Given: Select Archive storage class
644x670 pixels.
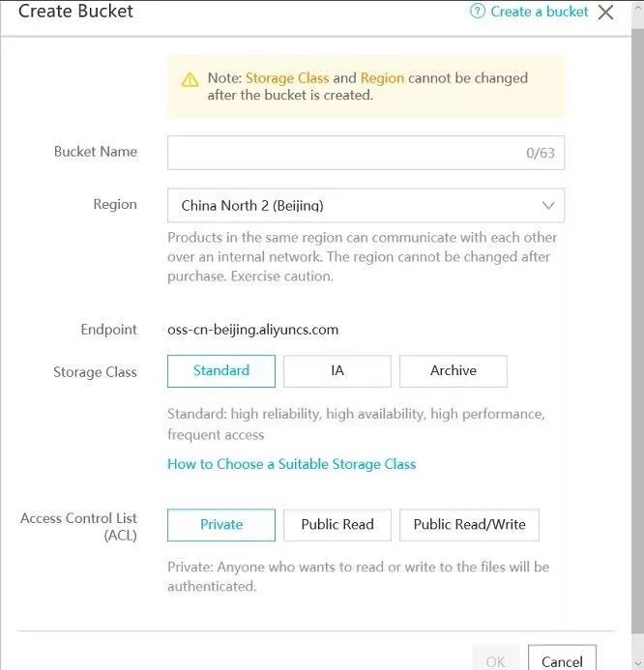Looking at the screenshot, I should click(x=454, y=371).
